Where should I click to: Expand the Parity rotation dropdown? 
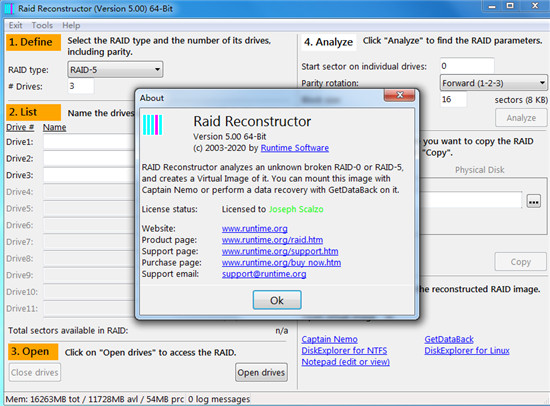[x=494, y=83]
